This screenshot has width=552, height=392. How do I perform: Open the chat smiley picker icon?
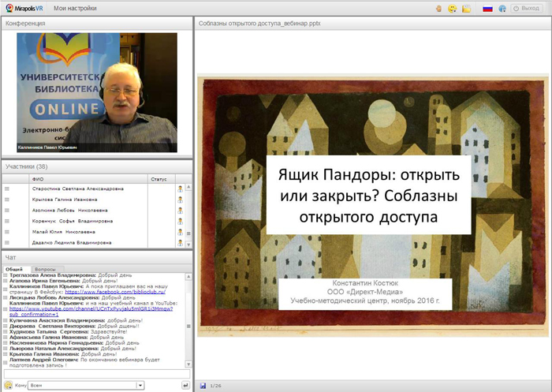[x=8, y=386]
